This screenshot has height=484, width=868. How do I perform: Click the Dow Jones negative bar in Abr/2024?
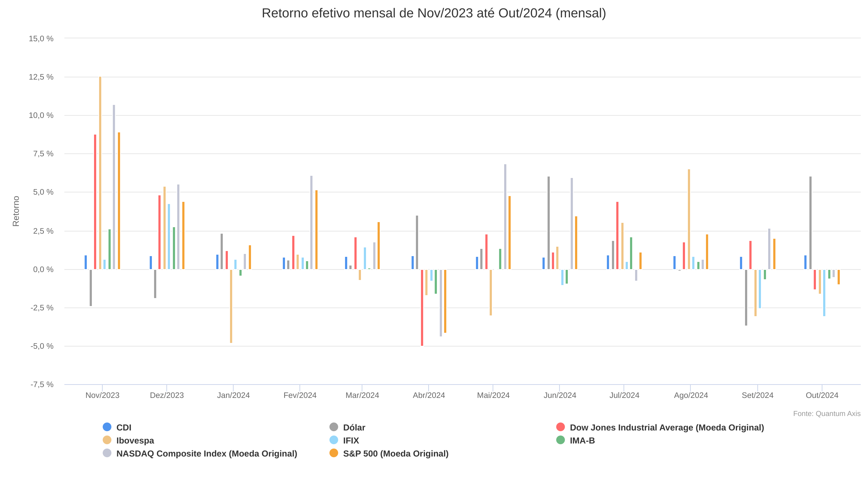pyautogui.click(x=422, y=308)
